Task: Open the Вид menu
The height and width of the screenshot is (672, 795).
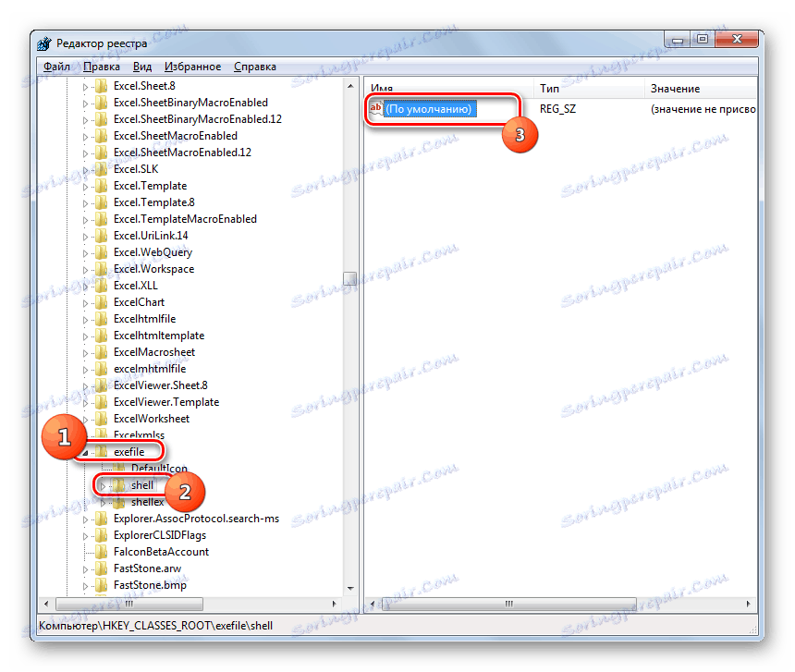Action: pos(142,67)
